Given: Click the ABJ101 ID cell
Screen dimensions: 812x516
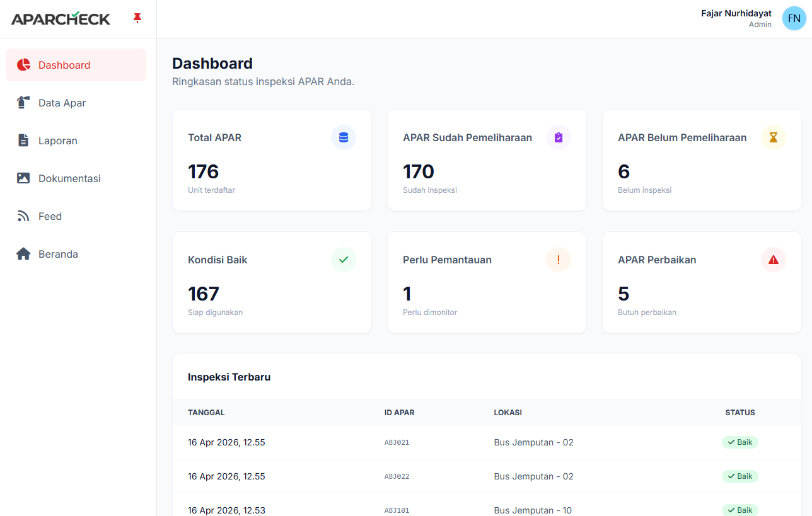Looking at the screenshot, I should (397, 510).
